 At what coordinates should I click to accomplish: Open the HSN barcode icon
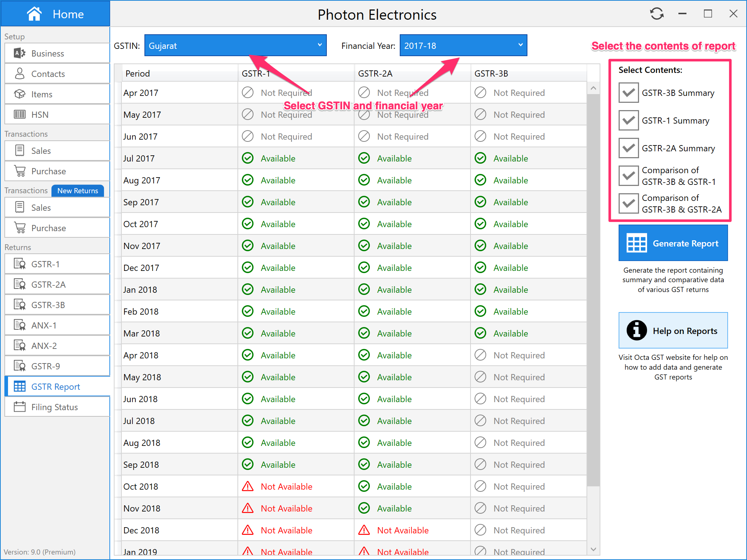(19, 114)
